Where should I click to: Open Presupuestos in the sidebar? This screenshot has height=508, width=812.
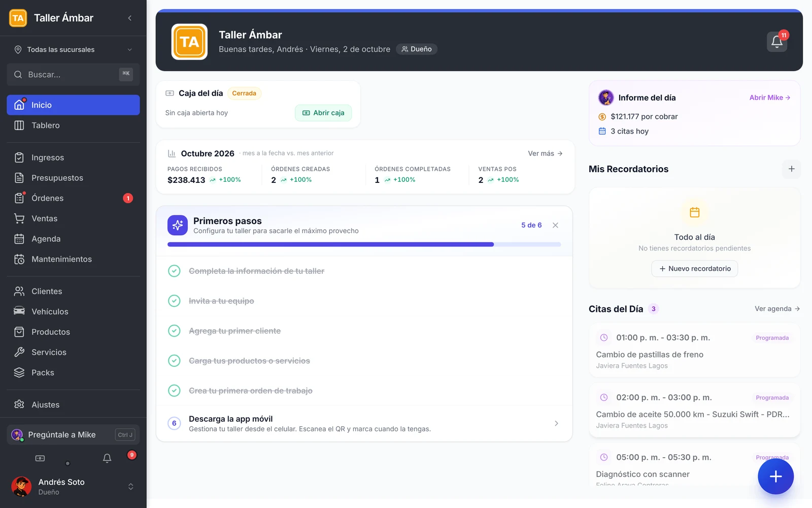click(x=73, y=178)
